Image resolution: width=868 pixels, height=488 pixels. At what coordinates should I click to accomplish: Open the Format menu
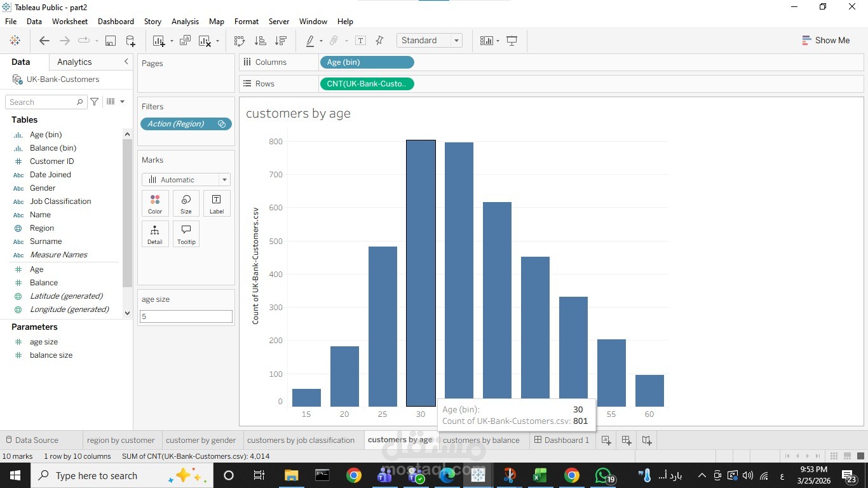[x=247, y=21]
